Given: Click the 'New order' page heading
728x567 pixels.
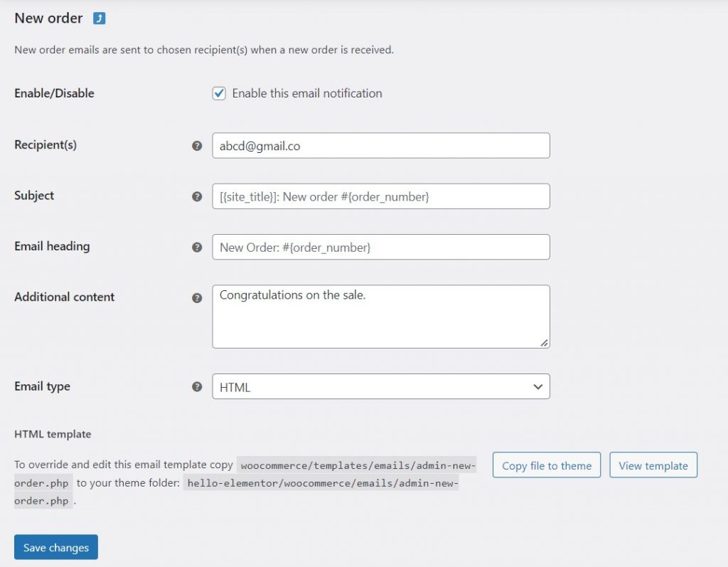Looking at the screenshot, I should click(49, 18).
